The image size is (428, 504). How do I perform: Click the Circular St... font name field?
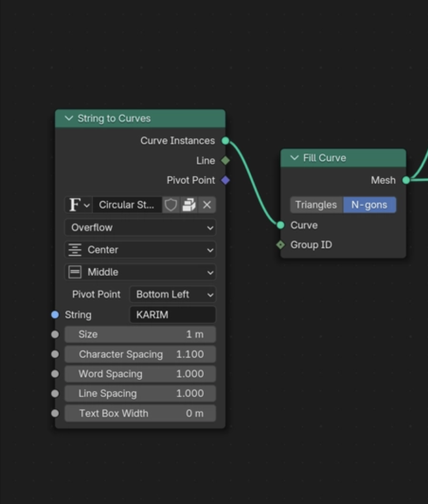coord(127,205)
